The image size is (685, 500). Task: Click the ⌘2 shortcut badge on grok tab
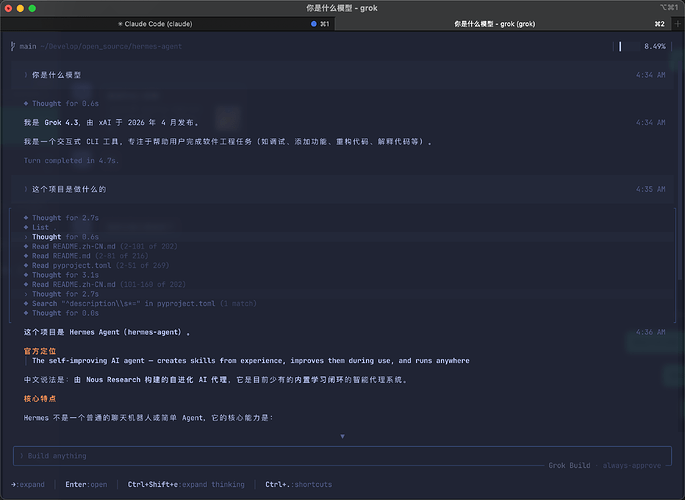pos(660,24)
